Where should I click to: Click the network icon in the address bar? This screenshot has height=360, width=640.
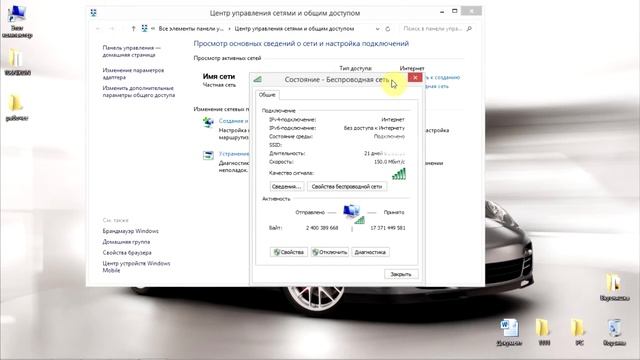pos(144,29)
